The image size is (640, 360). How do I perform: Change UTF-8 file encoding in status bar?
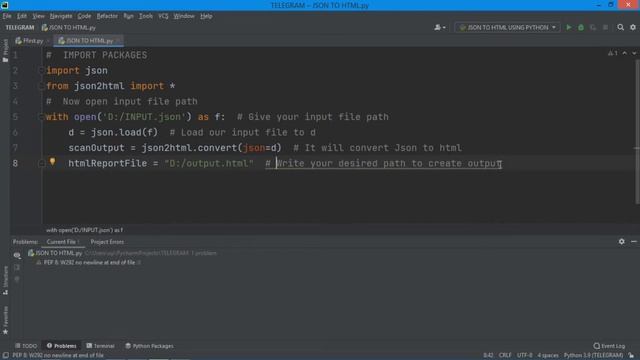(x=524, y=356)
